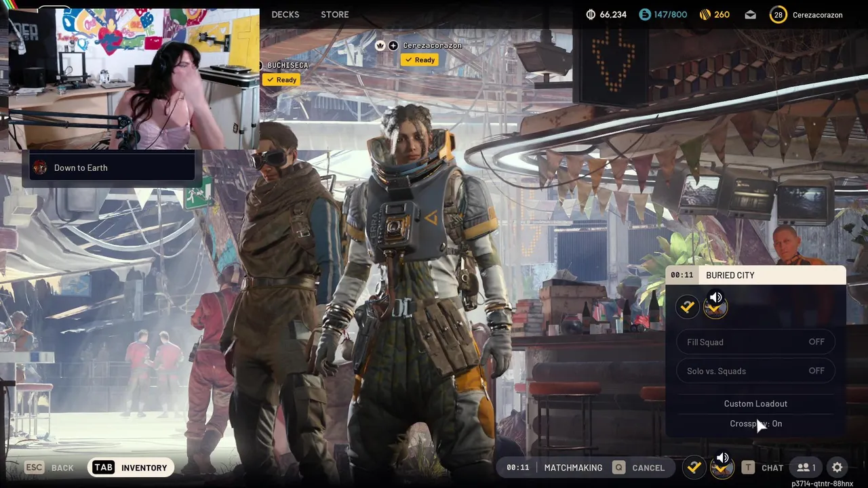This screenshot has height=488, width=868.
Task: Click the first squad checkmark in bottom bar
Action: (x=694, y=467)
